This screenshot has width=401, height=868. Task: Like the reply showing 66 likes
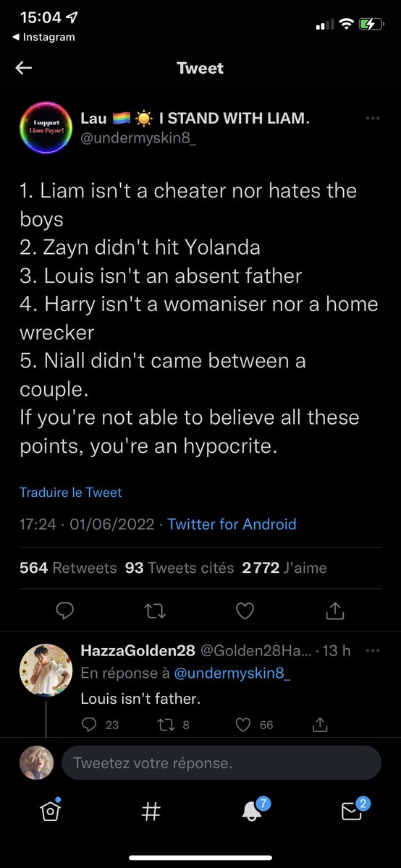pos(256,724)
